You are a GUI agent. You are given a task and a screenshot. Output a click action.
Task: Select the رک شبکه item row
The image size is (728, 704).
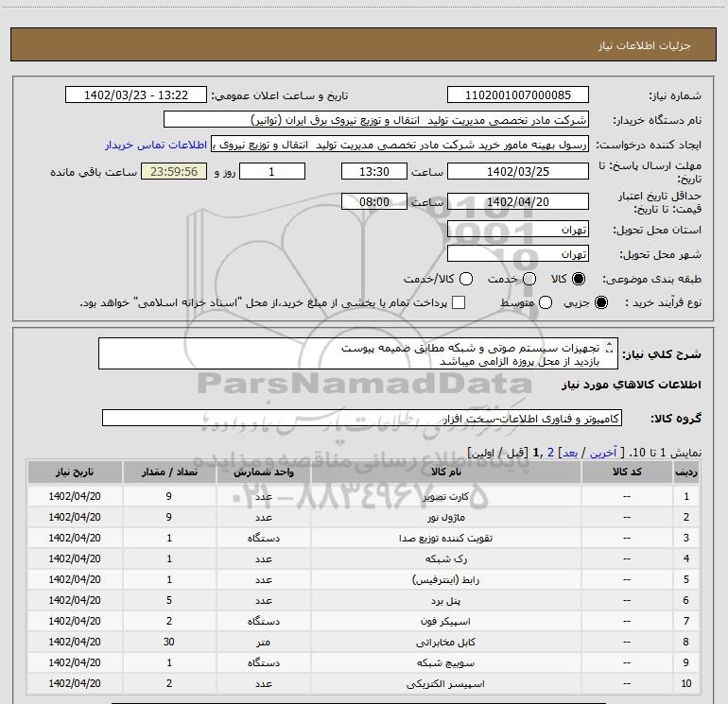tap(363, 558)
